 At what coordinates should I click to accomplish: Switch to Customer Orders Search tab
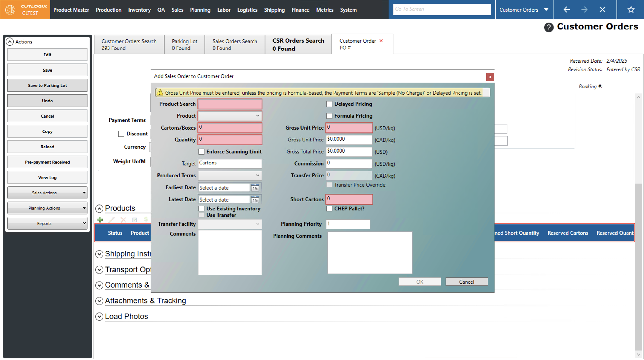pyautogui.click(x=129, y=45)
